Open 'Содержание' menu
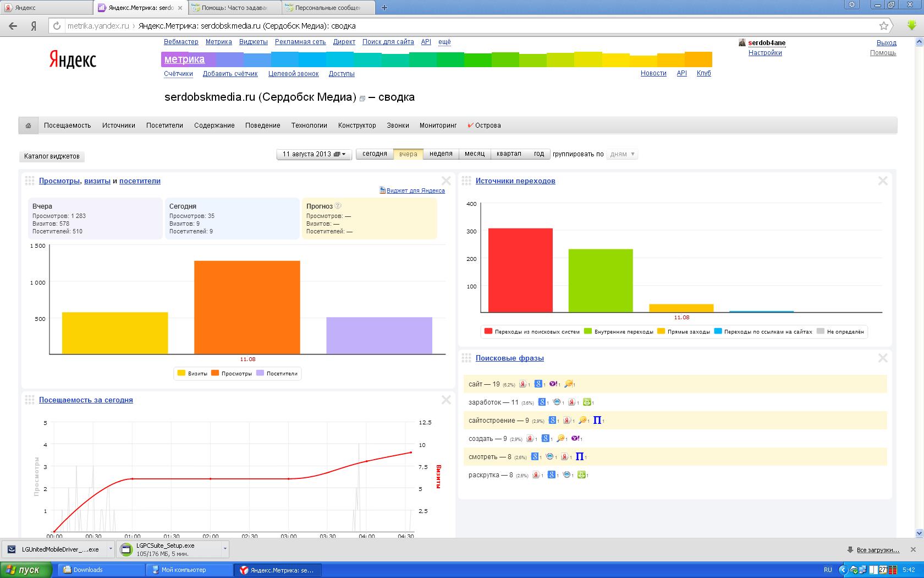This screenshot has height=578, width=924. click(214, 126)
